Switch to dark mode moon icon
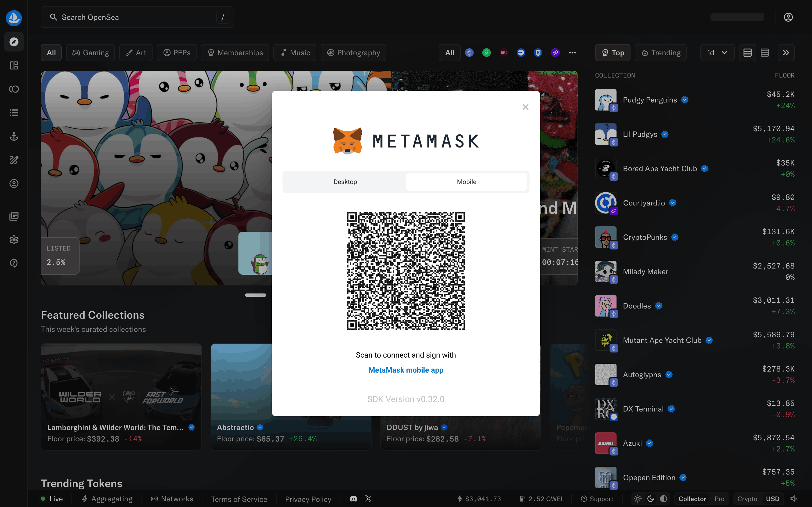The image size is (812, 507). (651, 499)
